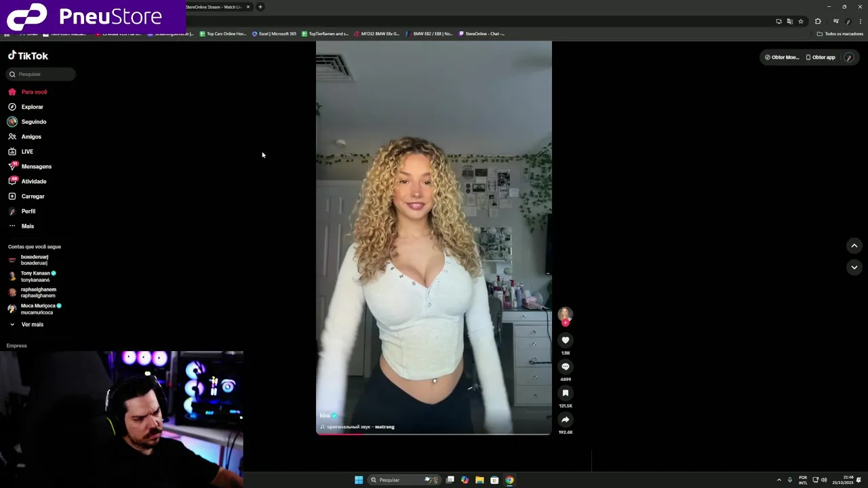Focus the TikTok Pesquisar search field
The height and width of the screenshot is (488, 868).
coord(41,74)
